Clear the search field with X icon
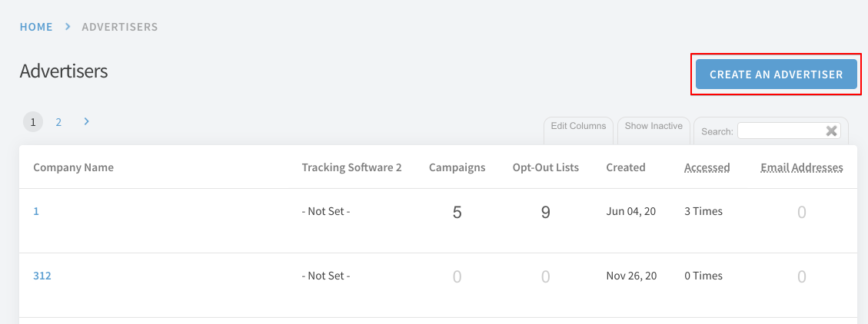 (x=831, y=131)
